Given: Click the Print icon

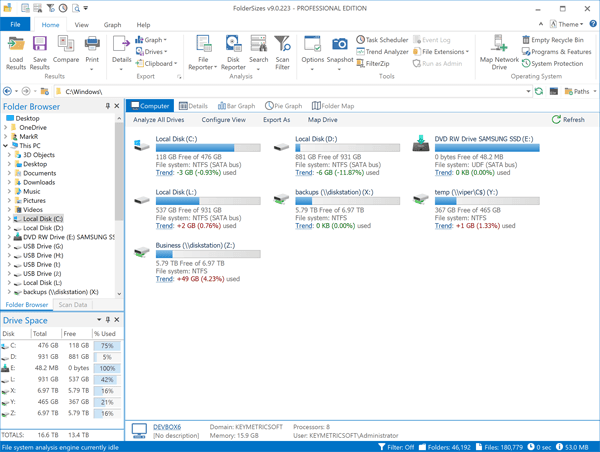Looking at the screenshot, I should [92, 44].
